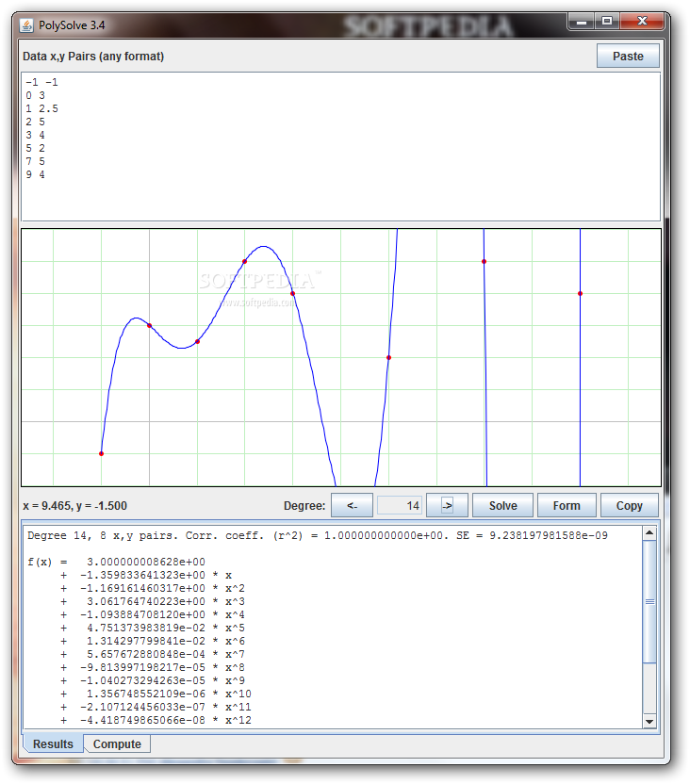Click data row "2 5"
The width and height of the screenshot is (690, 784).
coord(36,122)
